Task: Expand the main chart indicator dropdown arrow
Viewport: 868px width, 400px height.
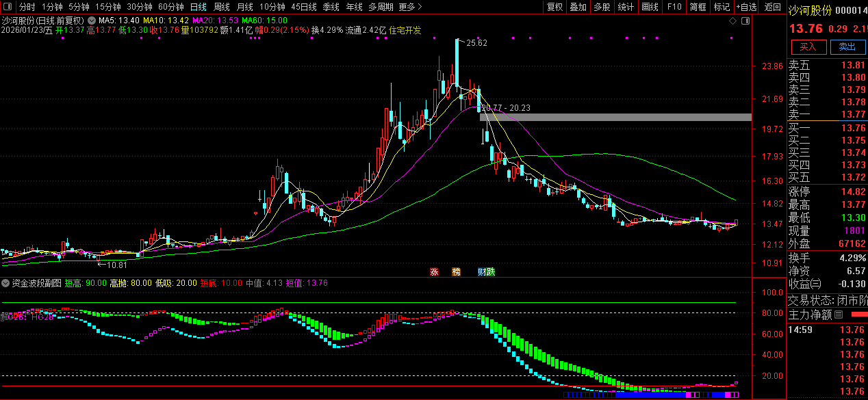Action: point(91,21)
